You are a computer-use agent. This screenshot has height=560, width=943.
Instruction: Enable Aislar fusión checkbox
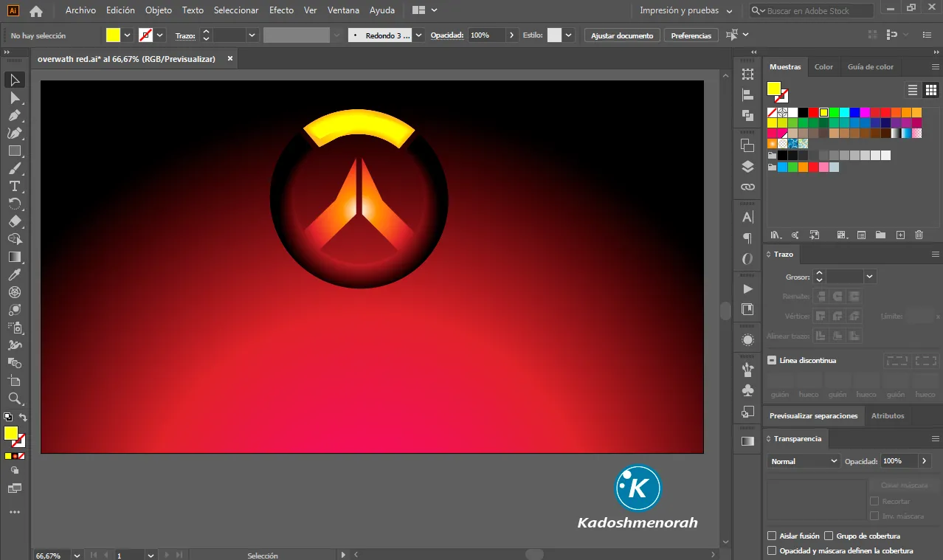[772, 536]
